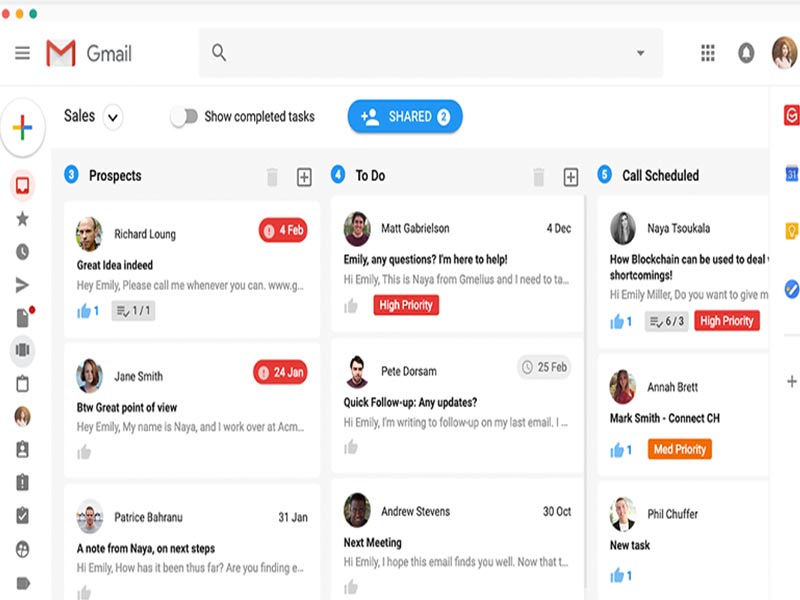
Task: Open the main hamburger menu
Action: click(22, 53)
